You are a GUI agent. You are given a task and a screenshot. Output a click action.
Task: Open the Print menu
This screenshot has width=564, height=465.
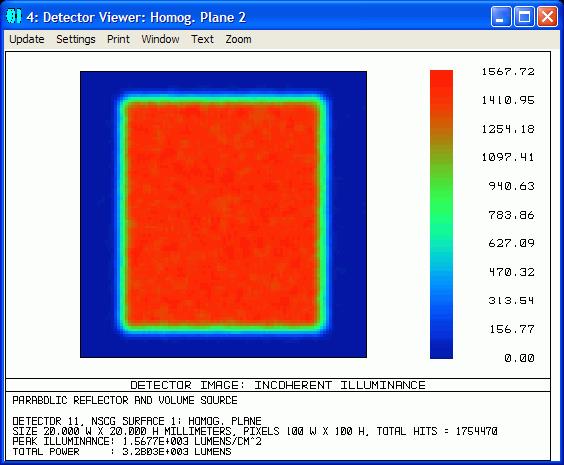(118, 39)
